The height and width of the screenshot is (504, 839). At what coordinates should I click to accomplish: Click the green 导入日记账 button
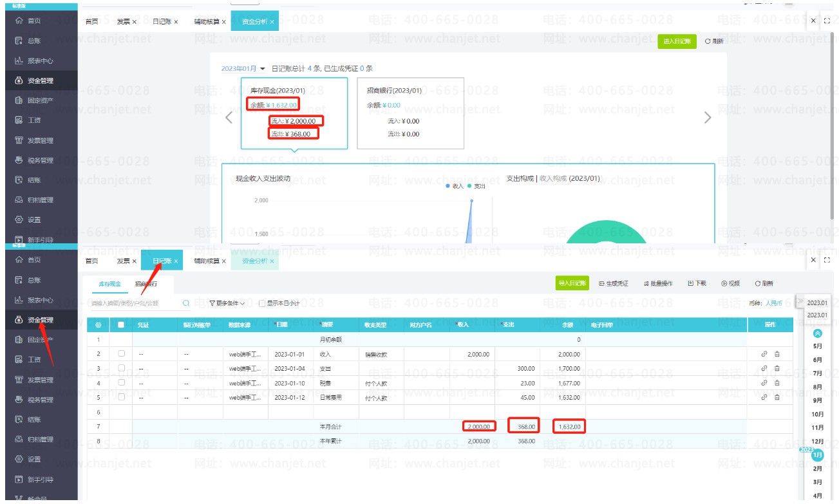(572, 283)
